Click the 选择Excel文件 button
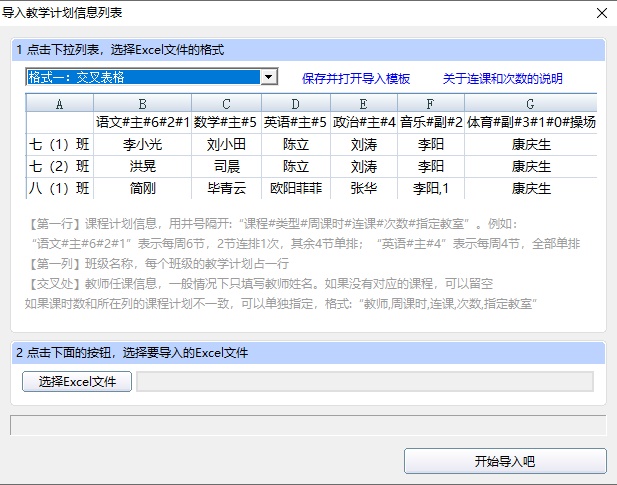This screenshot has height=485, width=617. click(x=77, y=382)
